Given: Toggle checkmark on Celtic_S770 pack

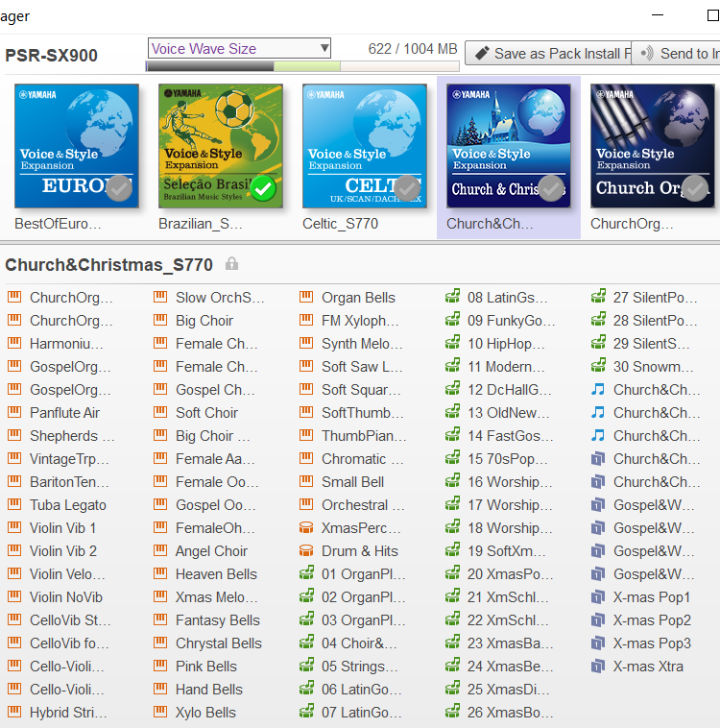Looking at the screenshot, I should 407,188.
